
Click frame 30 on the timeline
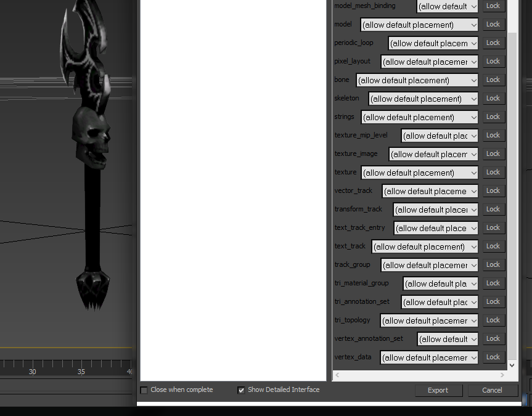coord(32,372)
